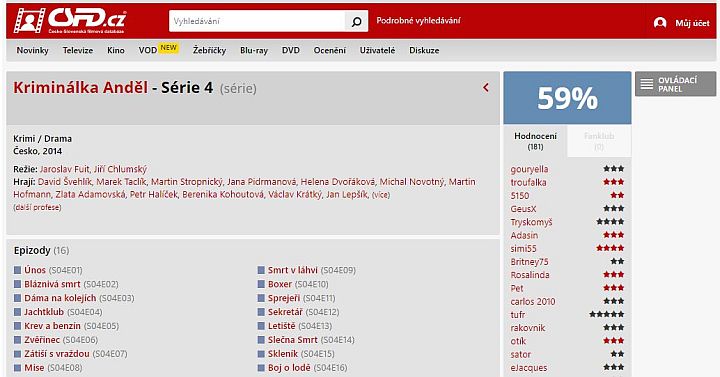This screenshot has width=720, height=377.
Task: Focus the Vyhledávání search field
Action: [257, 21]
